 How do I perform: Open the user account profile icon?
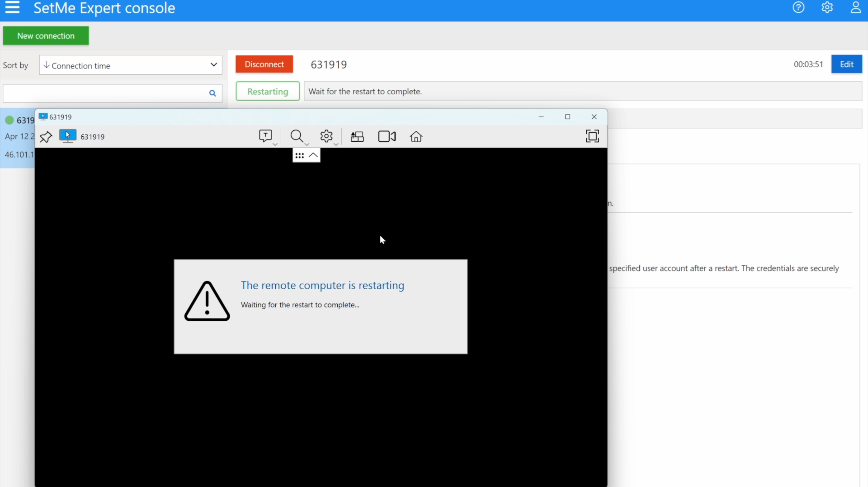[856, 7]
